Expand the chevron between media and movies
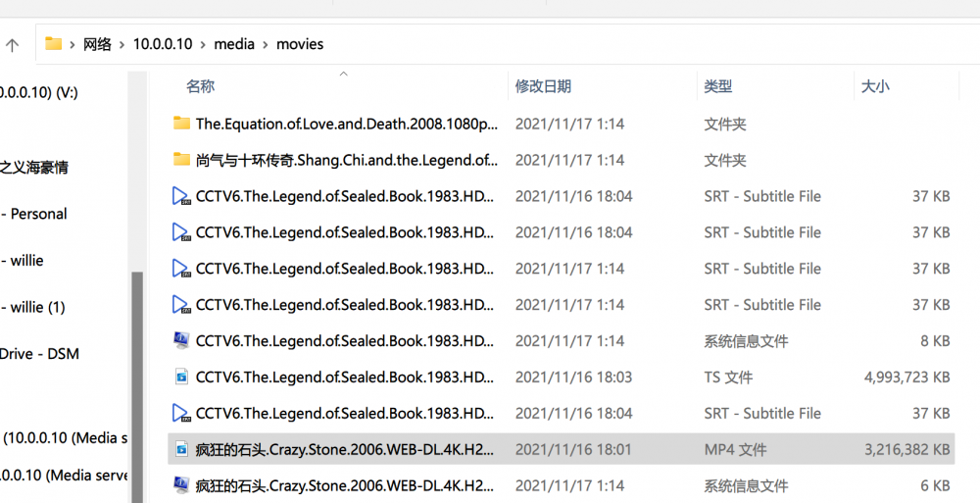 point(265,44)
